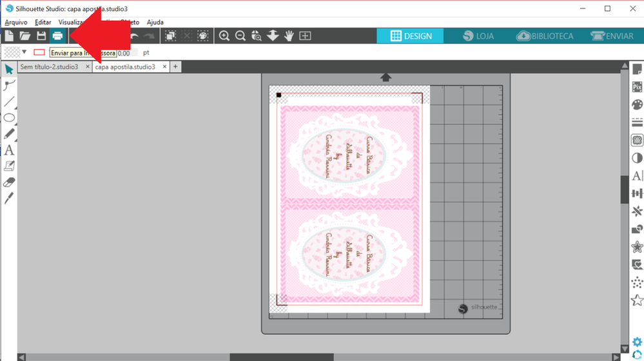
Task: Choose the drag zoom arrow tool
Action: [273, 36]
